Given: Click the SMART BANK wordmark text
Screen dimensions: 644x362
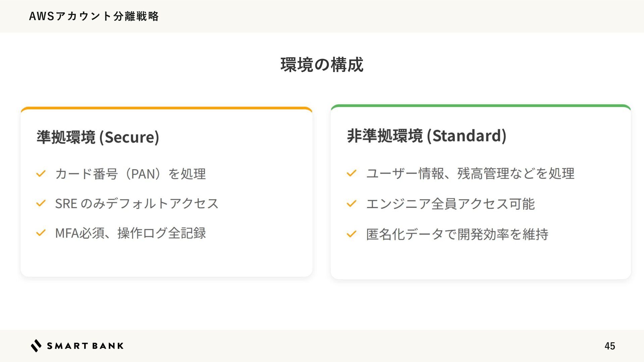Looking at the screenshot, I should (x=85, y=346).
